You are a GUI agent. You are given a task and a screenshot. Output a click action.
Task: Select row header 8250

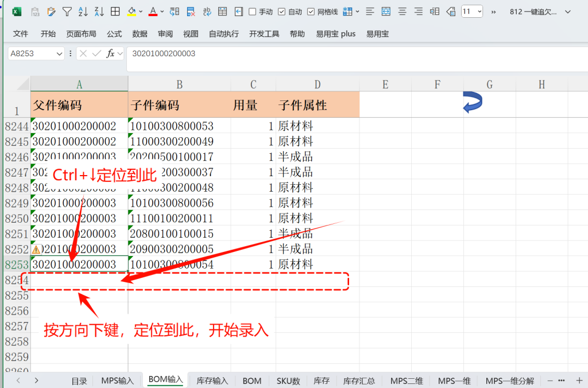(x=17, y=219)
